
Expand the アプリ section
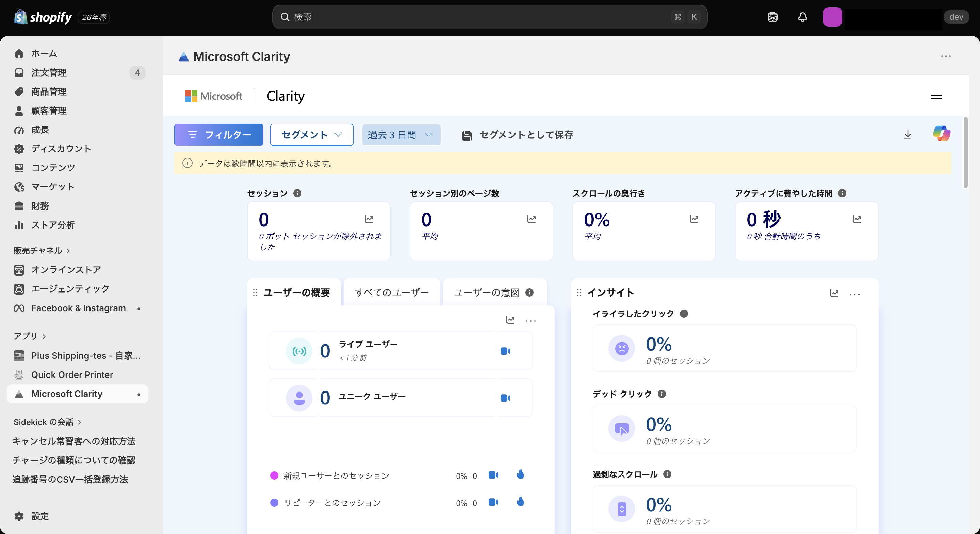click(x=30, y=336)
